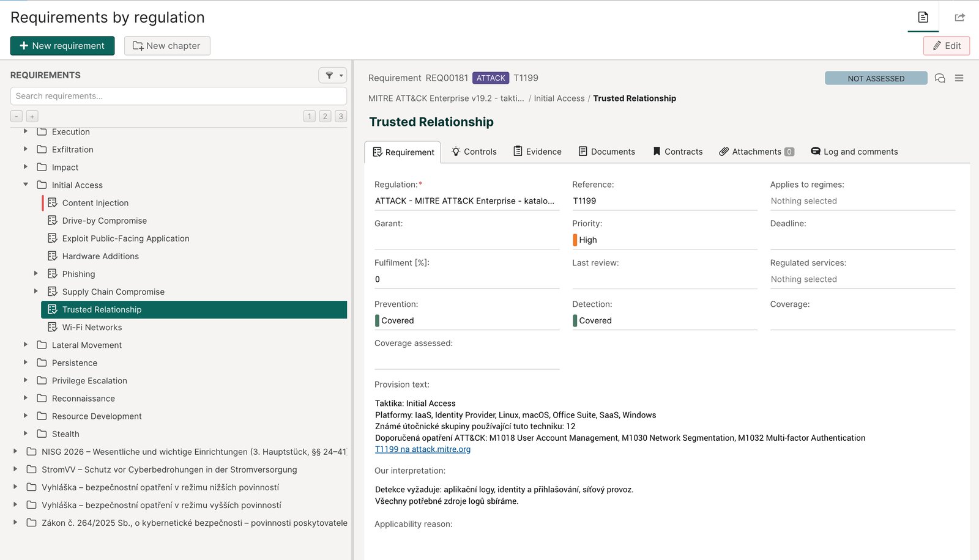Switch to the Controls tab
This screenshot has height=560, width=979.
pyautogui.click(x=474, y=152)
